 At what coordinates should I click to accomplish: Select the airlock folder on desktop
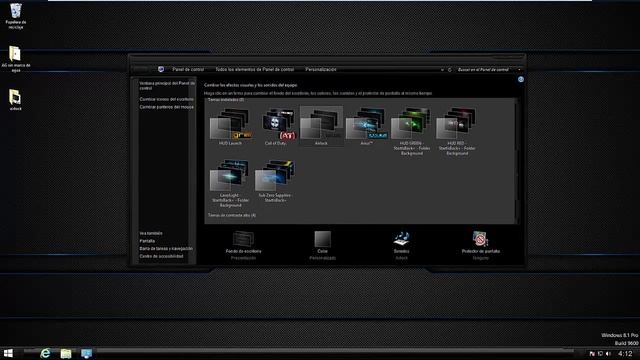pos(16,100)
